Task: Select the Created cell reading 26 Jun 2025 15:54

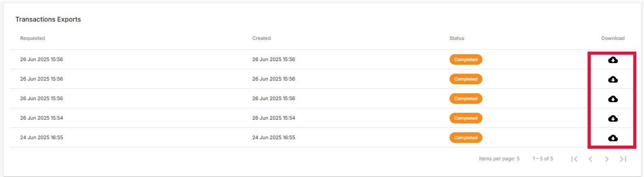Action: point(273,118)
